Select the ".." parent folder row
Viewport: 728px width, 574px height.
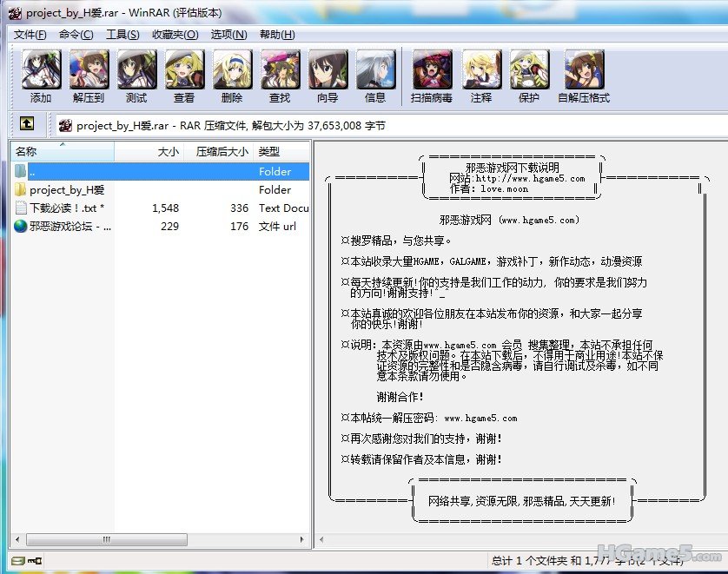[160, 171]
